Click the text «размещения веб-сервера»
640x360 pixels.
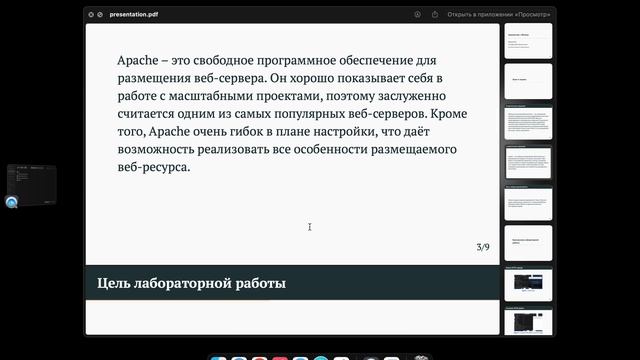192,78
